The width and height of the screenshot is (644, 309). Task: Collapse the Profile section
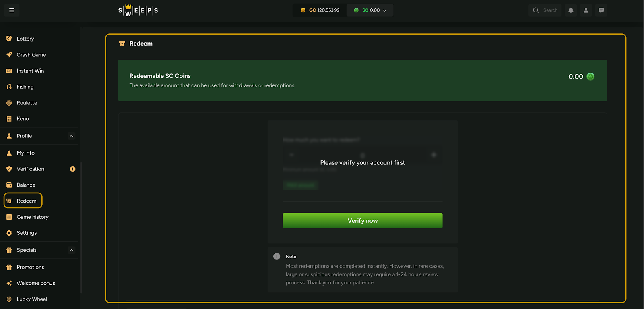click(x=71, y=136)
